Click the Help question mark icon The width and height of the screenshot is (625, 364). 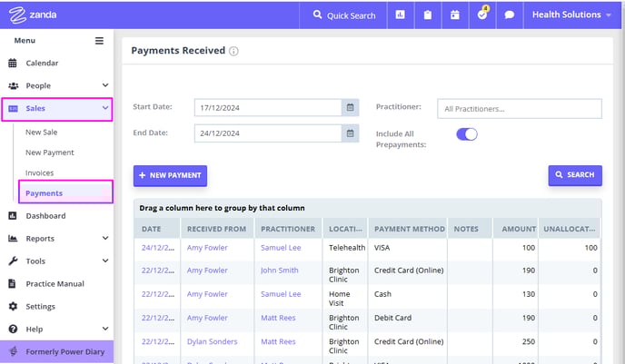(13, 329)
